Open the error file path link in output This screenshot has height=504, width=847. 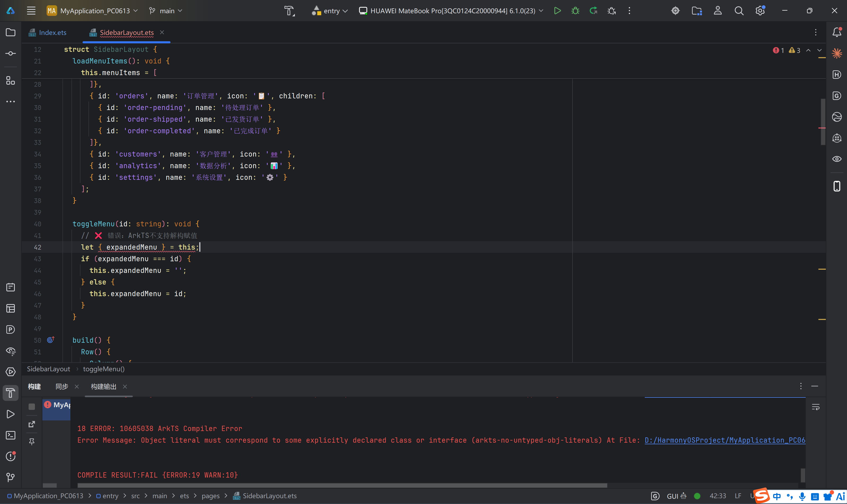tap(725, 440)
